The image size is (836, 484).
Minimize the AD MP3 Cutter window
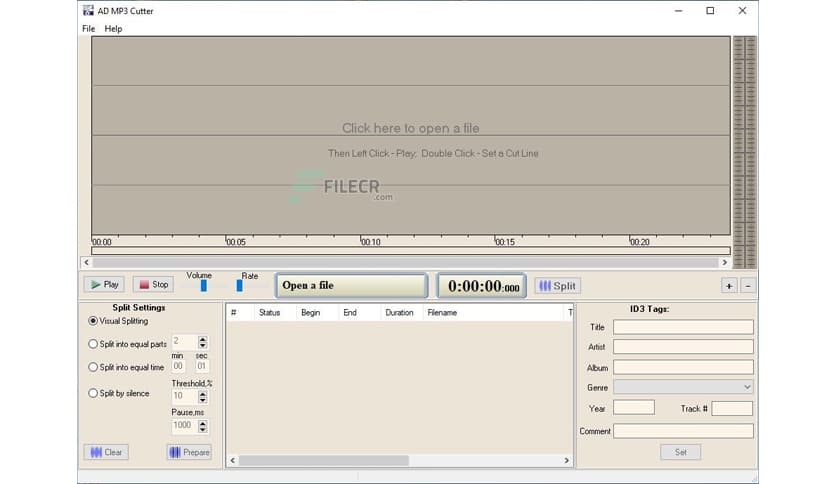(x=679, y=11)
